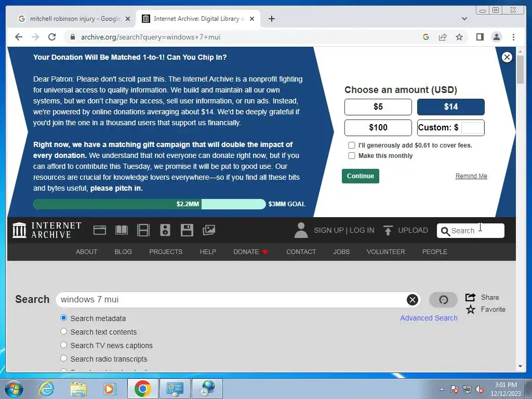Screen dimensions: 532x399
Task: Click the Share icon
Action: pyautogui.click(x=470, y=298)
